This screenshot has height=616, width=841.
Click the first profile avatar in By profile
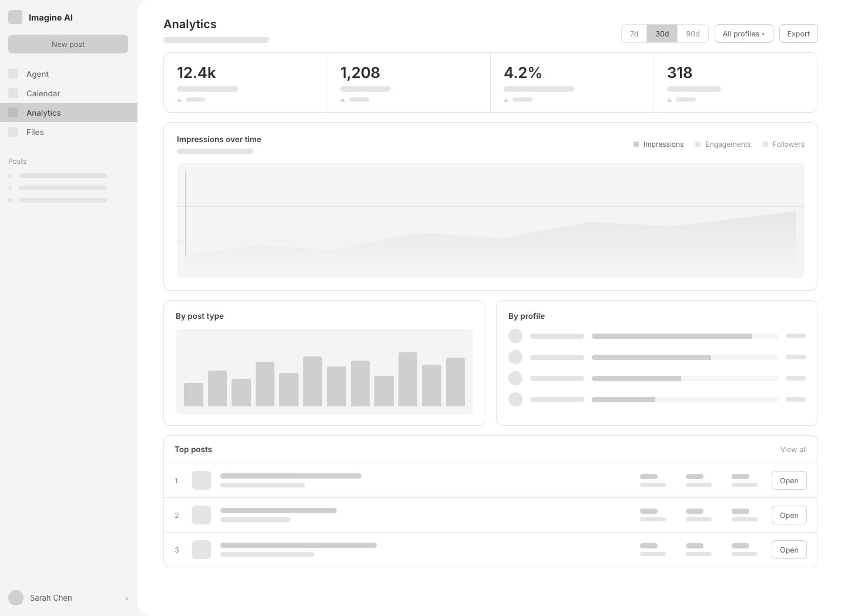(x=515, y=336)
